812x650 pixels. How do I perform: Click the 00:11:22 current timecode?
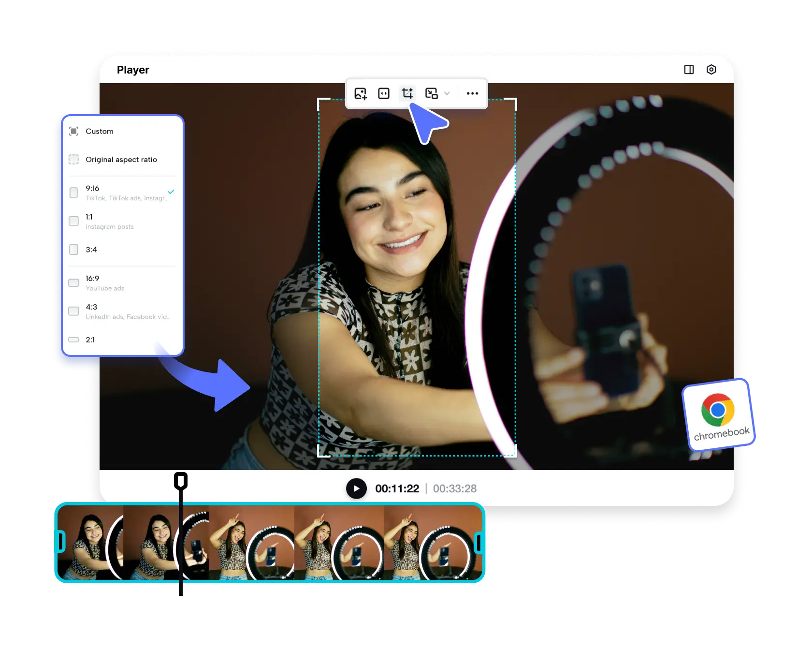[x=397, y=488]
